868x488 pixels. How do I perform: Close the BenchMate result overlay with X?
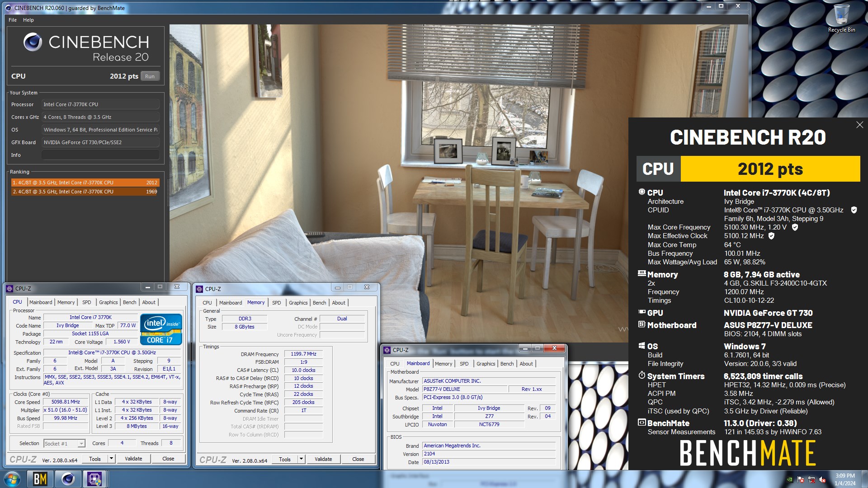click(859, 125)
